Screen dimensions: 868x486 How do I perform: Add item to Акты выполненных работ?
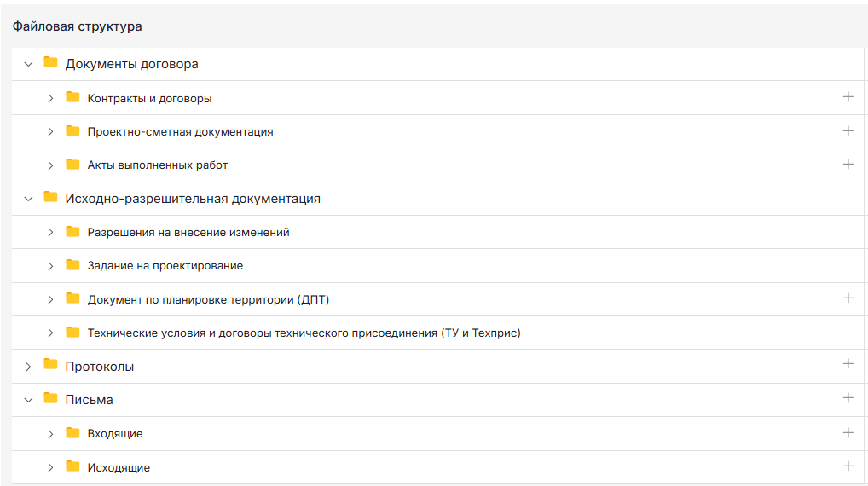coord(848,165)
